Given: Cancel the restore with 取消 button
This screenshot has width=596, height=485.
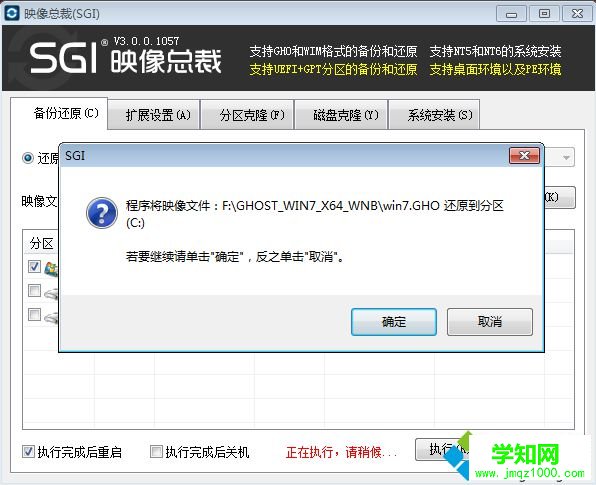Looking at the screenshot, I should point(490,322).
